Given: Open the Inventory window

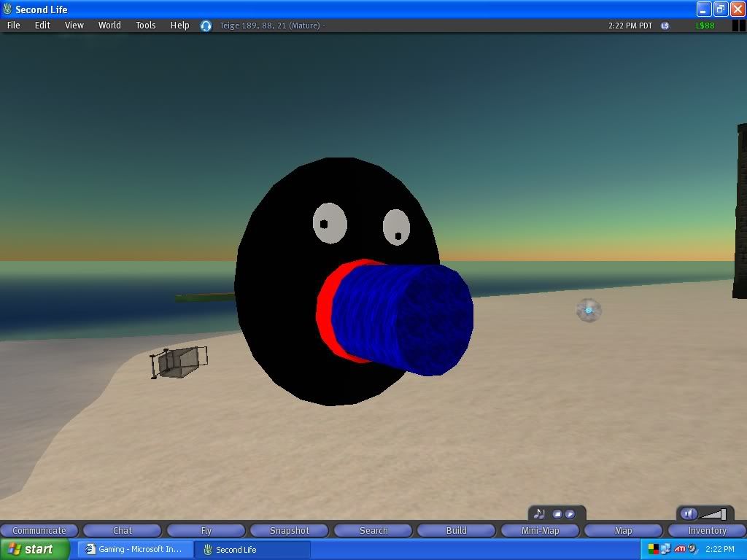Looking at the screenshot, I should pyautogui.click(x=707, y=530).
